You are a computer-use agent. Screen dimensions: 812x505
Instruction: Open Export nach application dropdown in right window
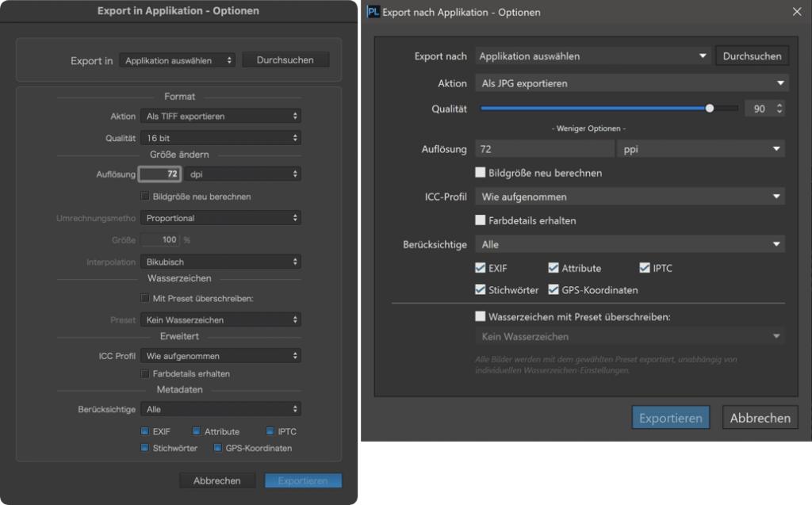(x=593, y=56)
